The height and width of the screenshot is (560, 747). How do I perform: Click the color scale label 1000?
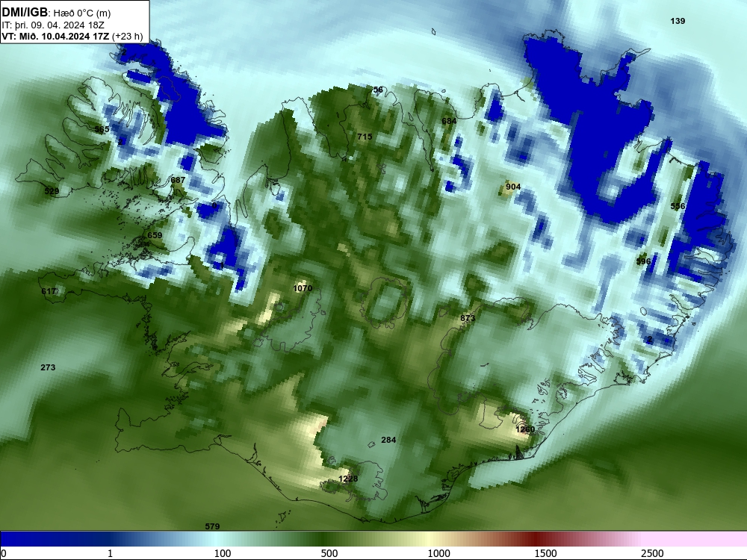(438, 553)
